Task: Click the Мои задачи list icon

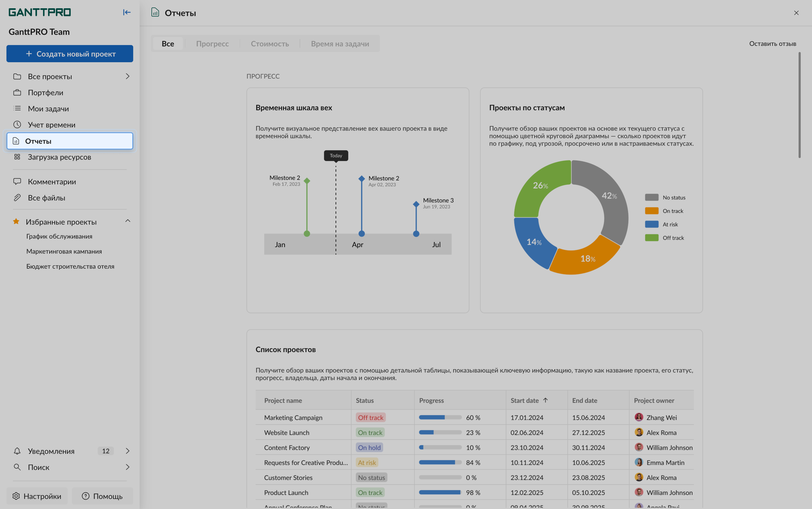Action: (x=17, y=108)
